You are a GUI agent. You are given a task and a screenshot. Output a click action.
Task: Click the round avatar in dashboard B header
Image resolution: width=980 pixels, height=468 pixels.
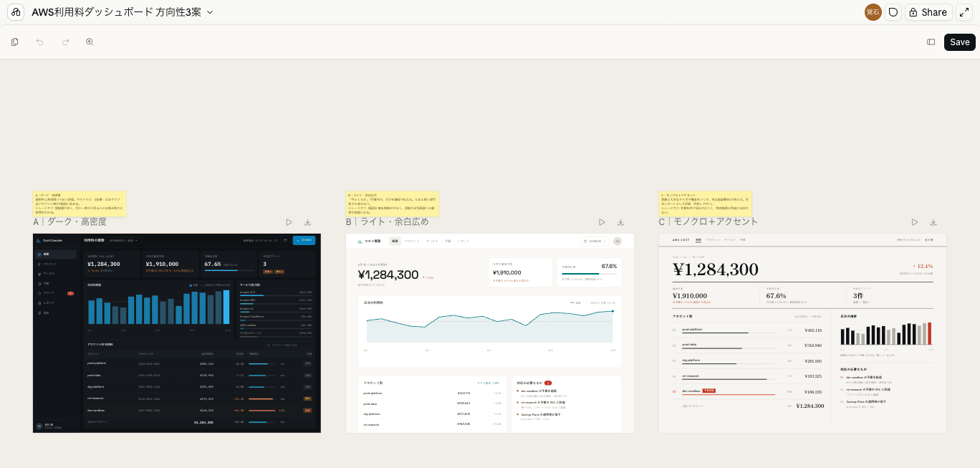click(x=618, y=241)
